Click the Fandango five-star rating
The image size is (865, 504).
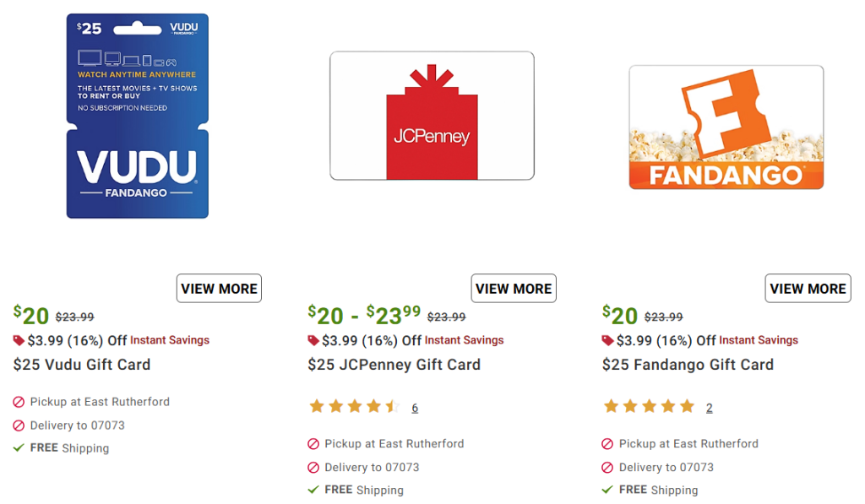pos(648,407)
